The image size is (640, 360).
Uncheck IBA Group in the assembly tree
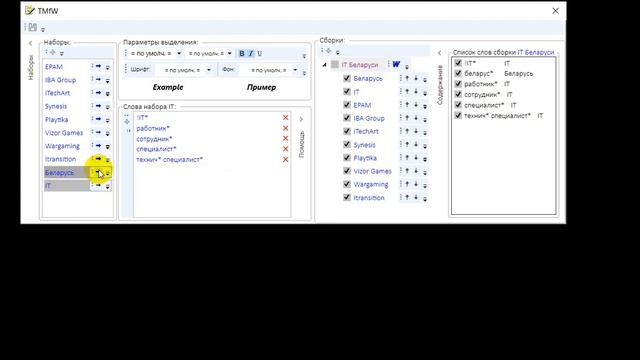coord(347,118)
